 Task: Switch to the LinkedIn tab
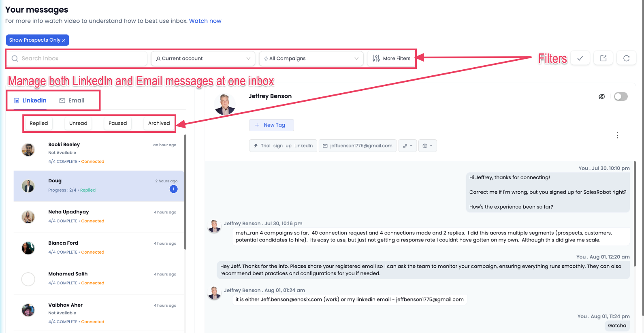click(x=30, y=100)
